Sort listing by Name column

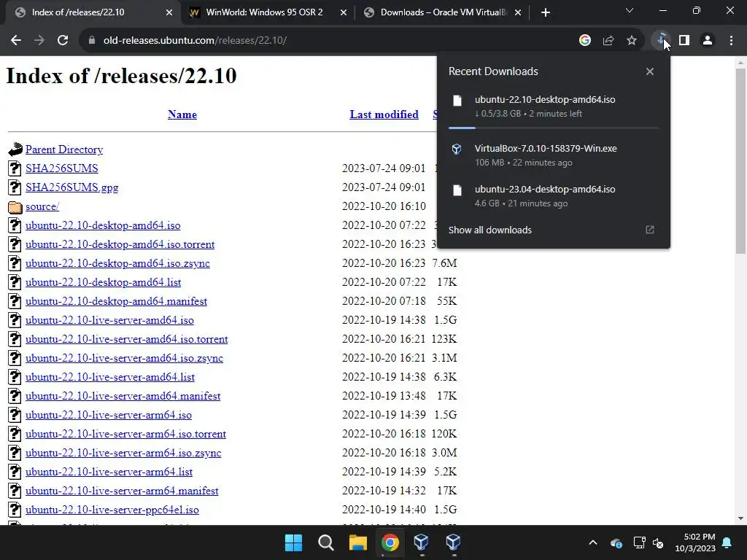(182, 114)
